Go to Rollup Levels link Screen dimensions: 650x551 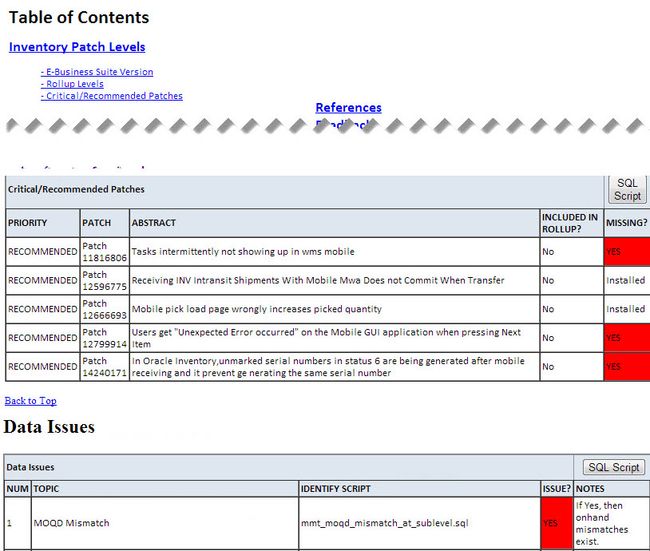pos(72,84)
